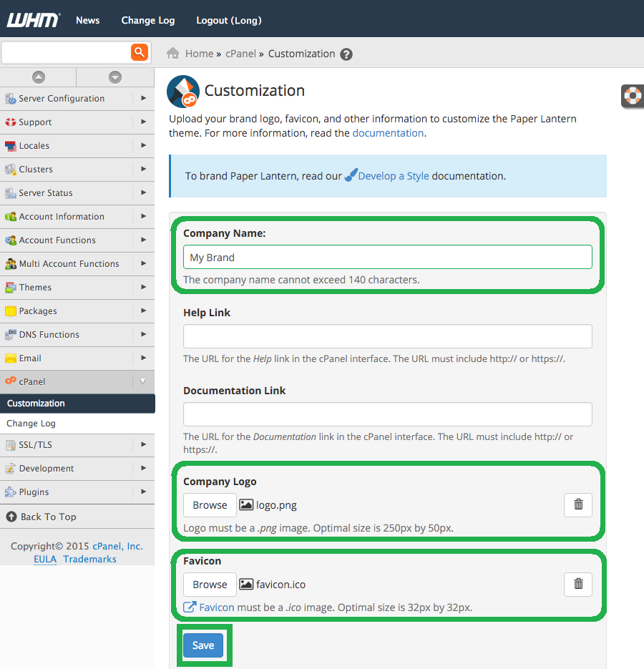This screenshot has height=669, width=644.
Task: Expand the Account Functions section
Action: (x=143, y=240)
